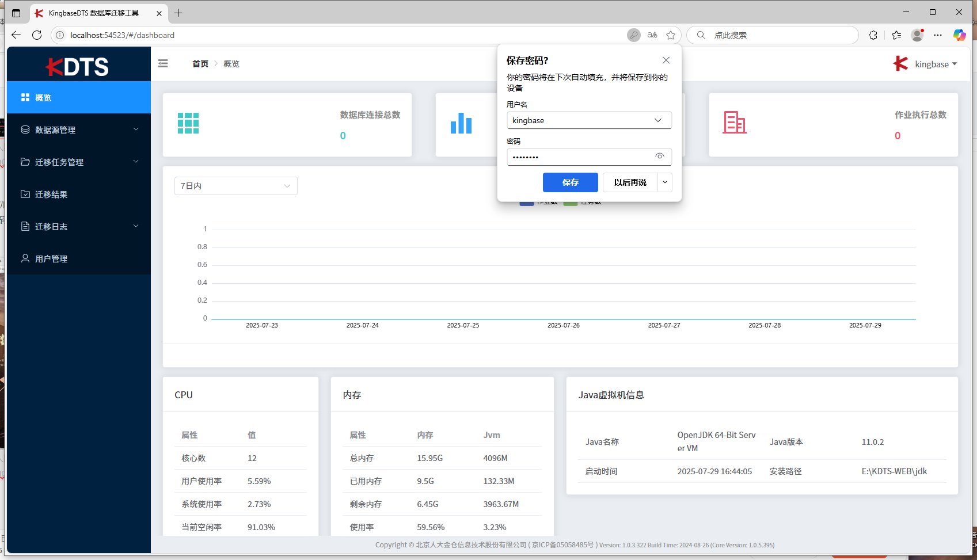Open tab actions menu icon
Screen dimensions: 977x560
tap(16, 13)
